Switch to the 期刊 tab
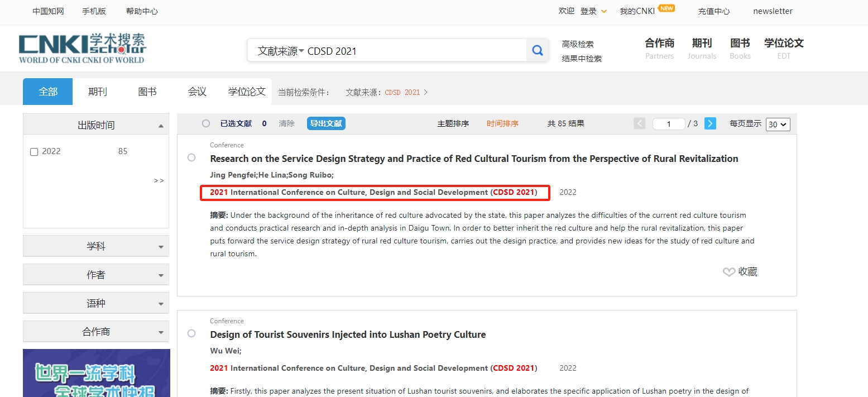This screenshot has width=868, height=397. click(x=98, y=92)
